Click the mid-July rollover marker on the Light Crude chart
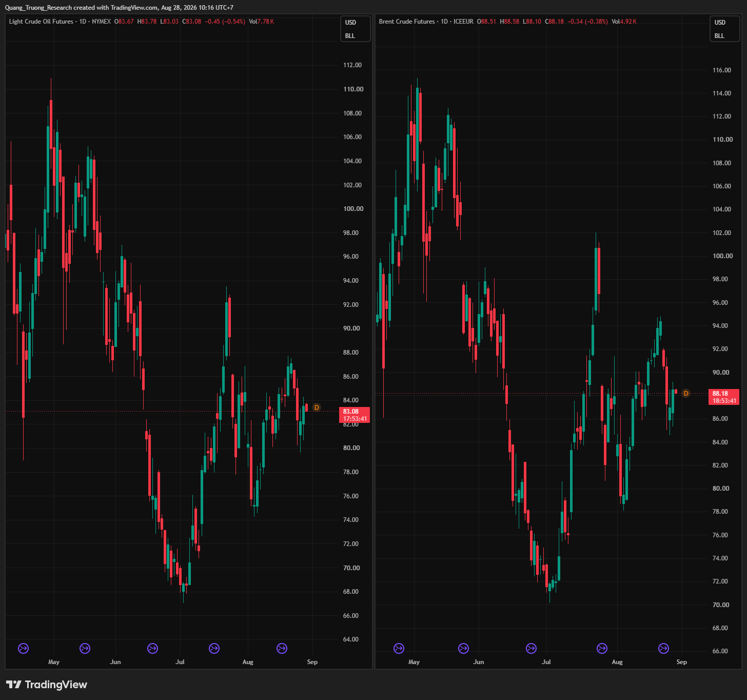This screenshot has height=700, width=747. pos(214,649)
